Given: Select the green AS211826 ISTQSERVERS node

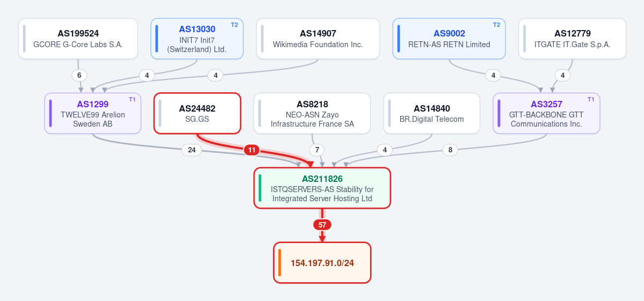Looking at the screenshot, I should (322, 188).
